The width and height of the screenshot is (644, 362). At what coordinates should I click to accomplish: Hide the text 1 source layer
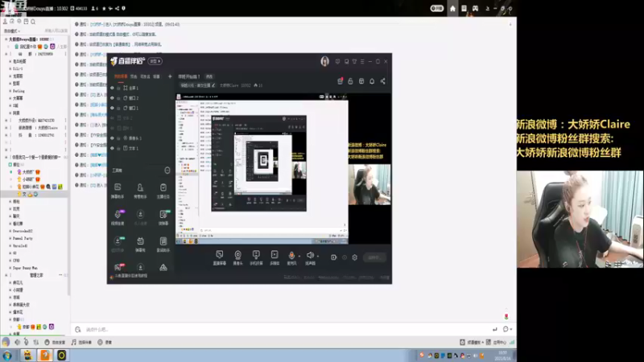112,148
